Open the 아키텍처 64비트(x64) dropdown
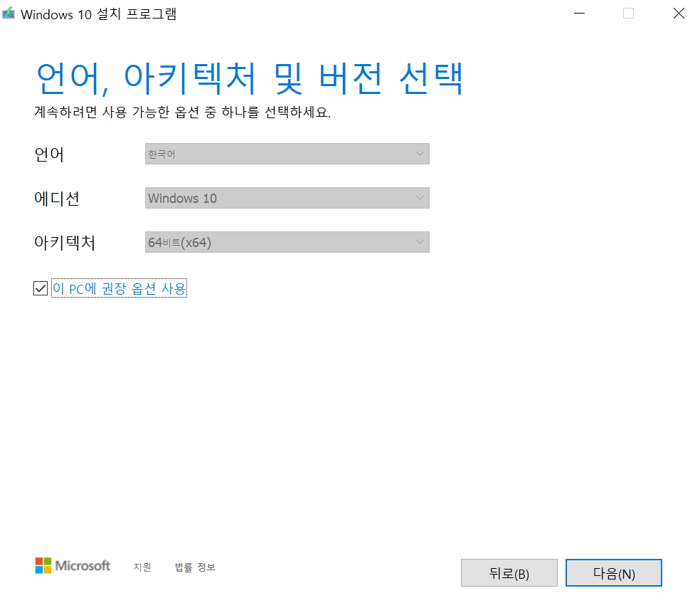700x603 pixels. click(287, 242)
